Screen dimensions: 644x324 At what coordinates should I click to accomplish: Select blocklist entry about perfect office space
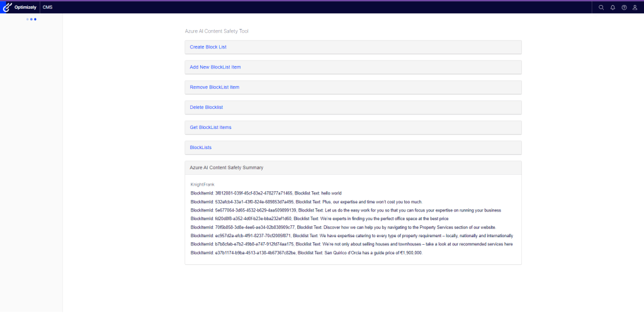pos(319,219)
